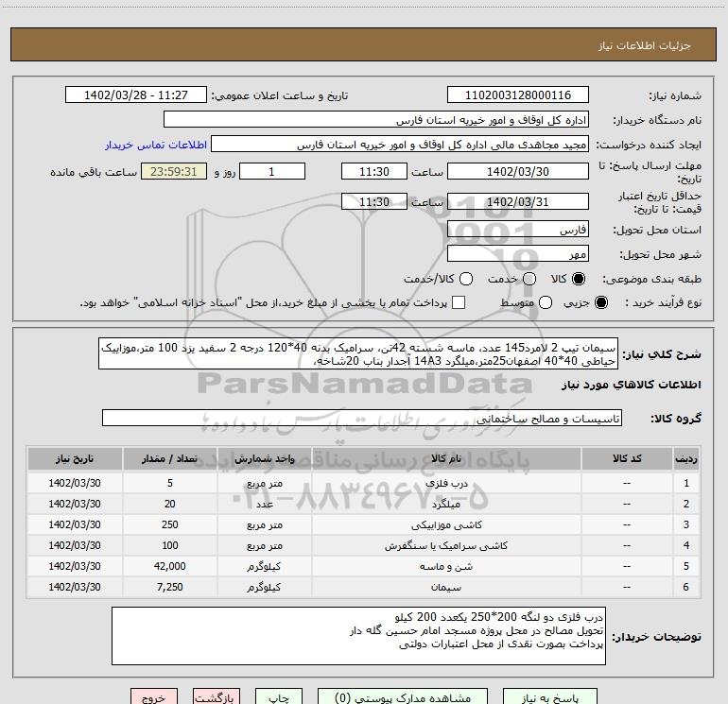The width and height of the screenshot is (728, 704).
Task: Open the اطلاعات تماس خریدار link
Action: click(156, 145)
